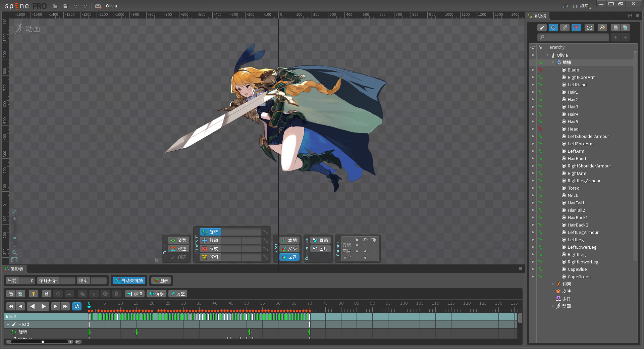Toggle key icon for Head slot

pyautogui.click(x=540, y=129)
